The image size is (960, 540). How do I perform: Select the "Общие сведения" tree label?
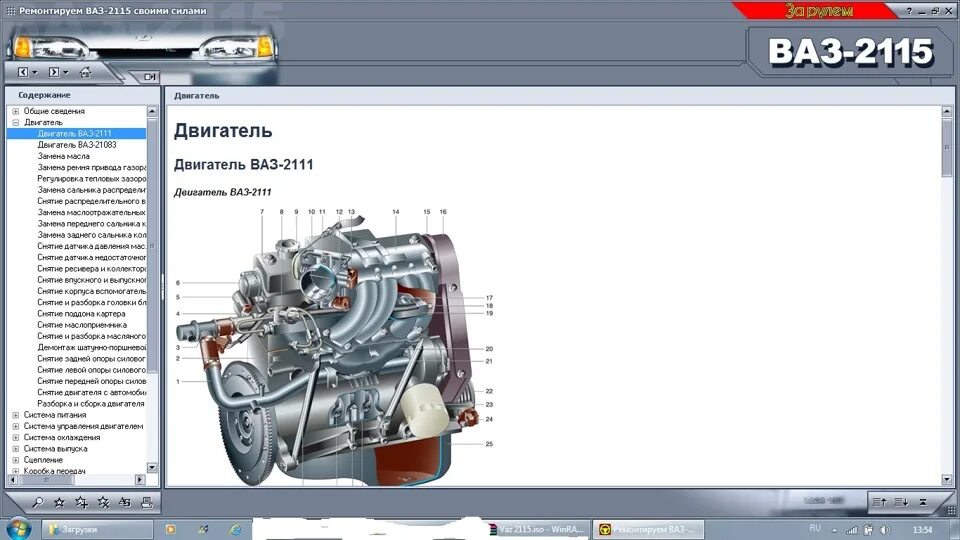pos(54,111)
